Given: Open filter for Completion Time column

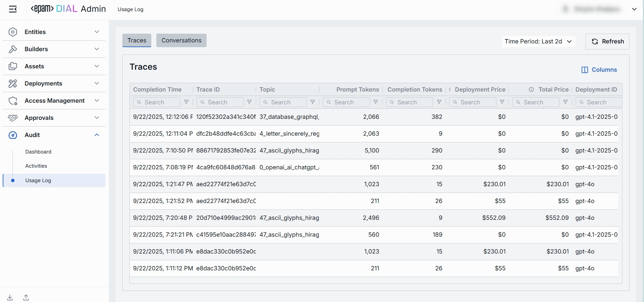Looking at the screenshot, I should pos(186,102).
